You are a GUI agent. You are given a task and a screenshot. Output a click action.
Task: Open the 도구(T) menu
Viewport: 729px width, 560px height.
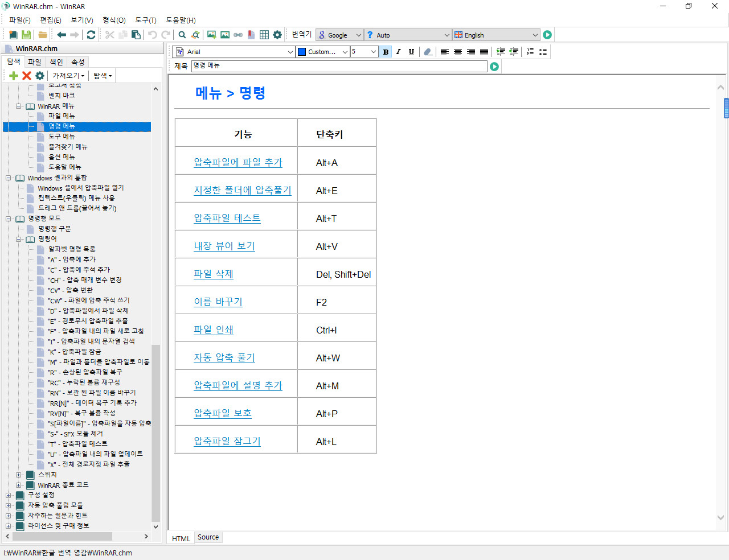[146, 20]
